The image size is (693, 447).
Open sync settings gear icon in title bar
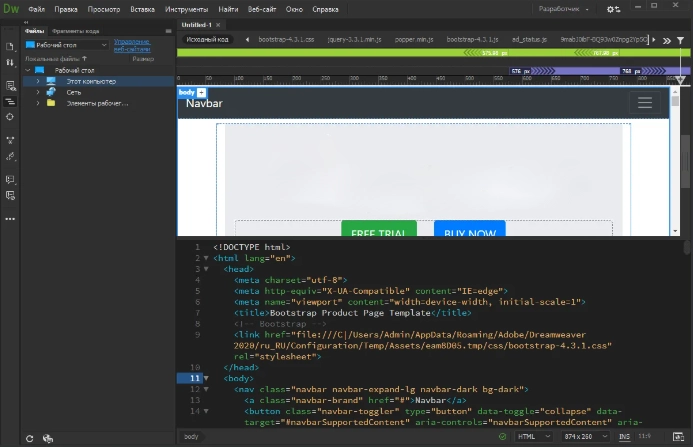[x=613, y=9]
